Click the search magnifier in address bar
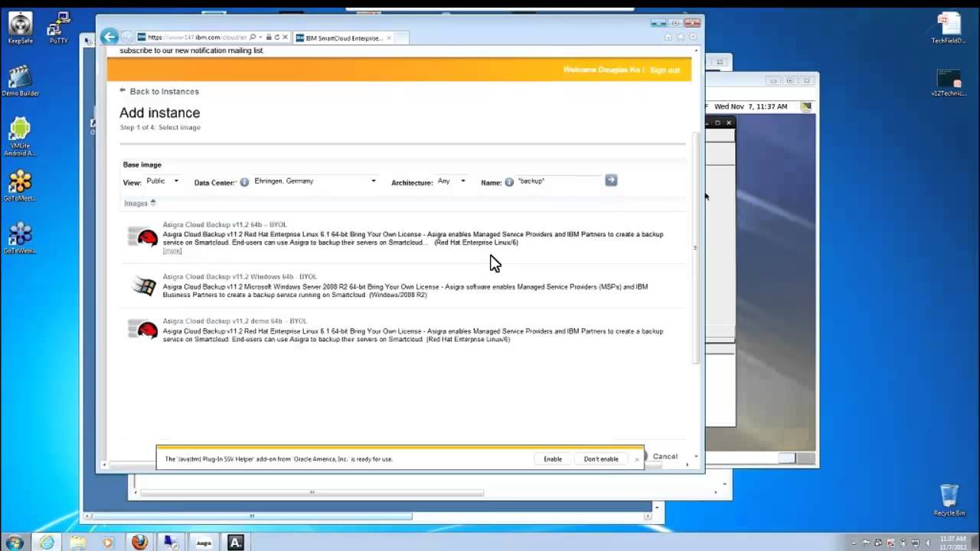The width and height of the screenshot is (980, 551). pyautogui.click(x=252, y=37)
